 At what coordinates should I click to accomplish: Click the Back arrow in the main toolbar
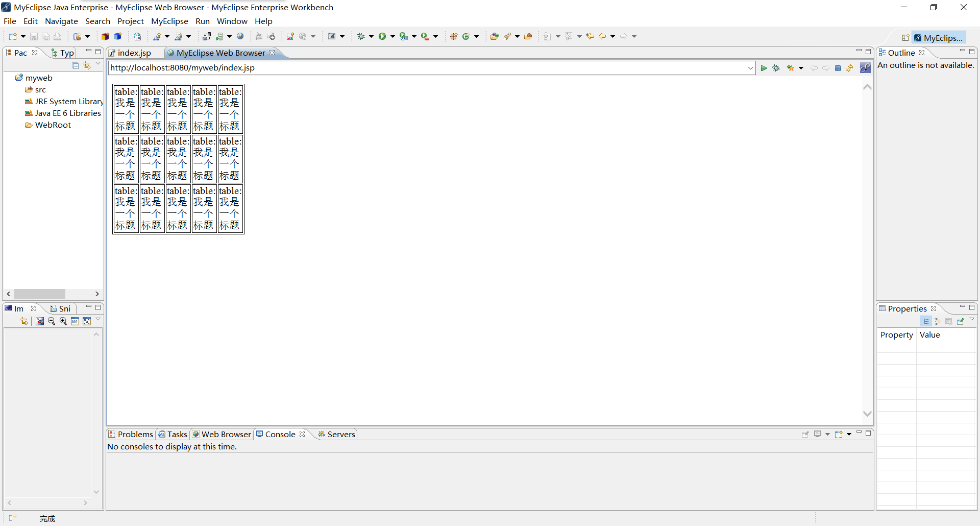(602, 36)
